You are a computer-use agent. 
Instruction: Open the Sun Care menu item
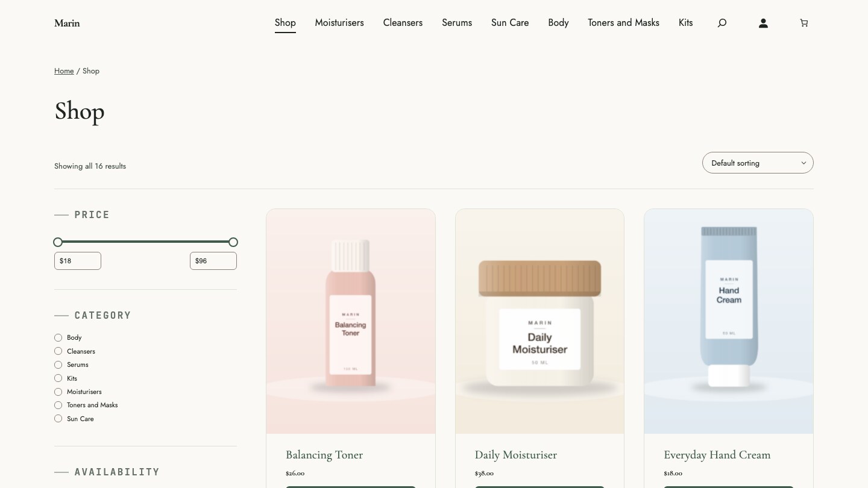[x=510, y=23]
